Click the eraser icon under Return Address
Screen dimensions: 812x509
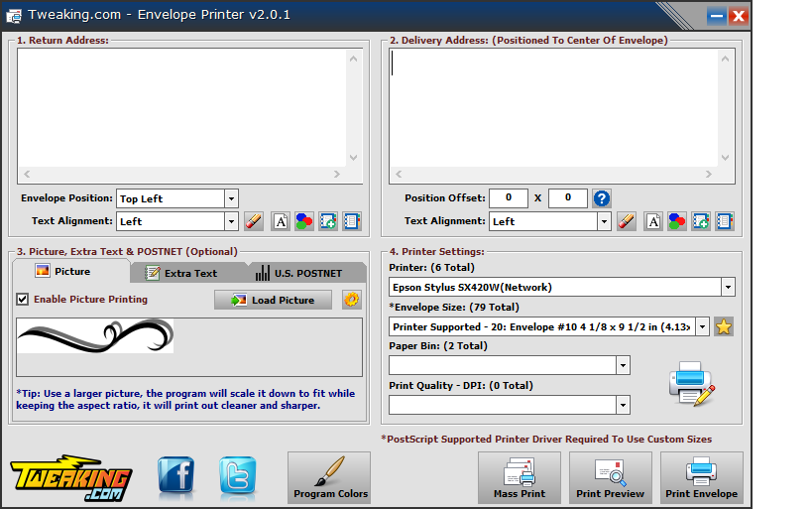(254, 221)
